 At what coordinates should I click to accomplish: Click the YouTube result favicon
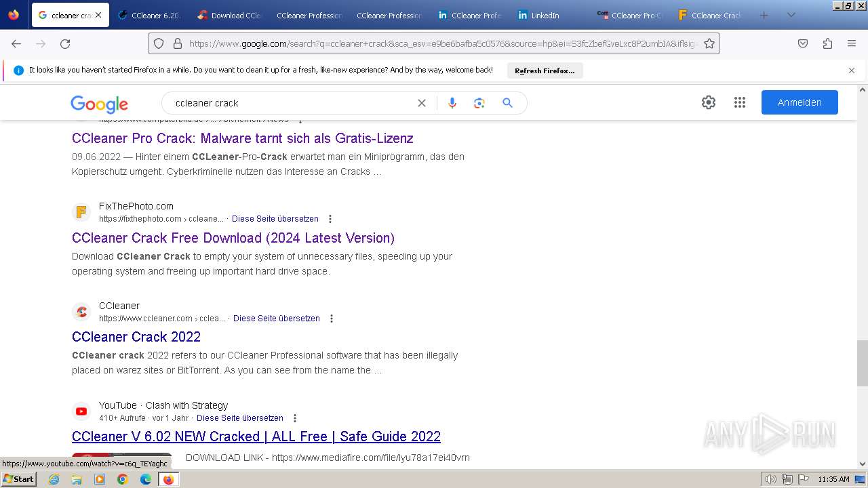click(x=81, y=411)
